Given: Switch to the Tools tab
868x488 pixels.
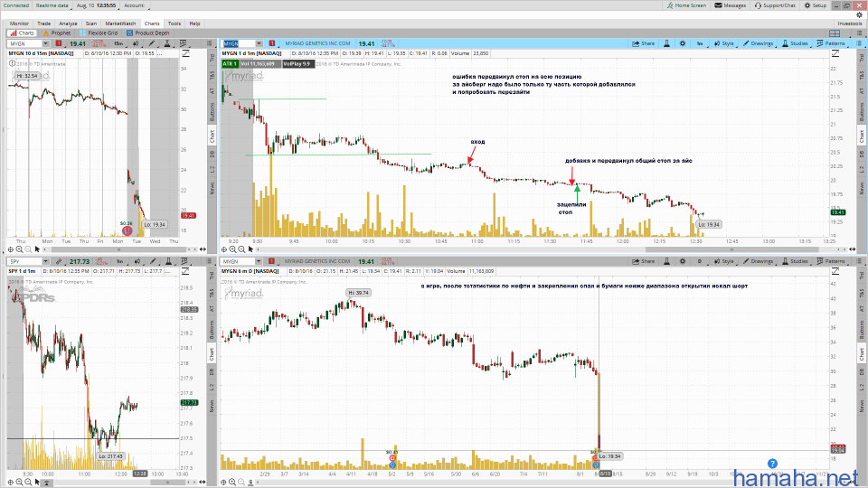Looking at the screenshot, I should 175,23.
